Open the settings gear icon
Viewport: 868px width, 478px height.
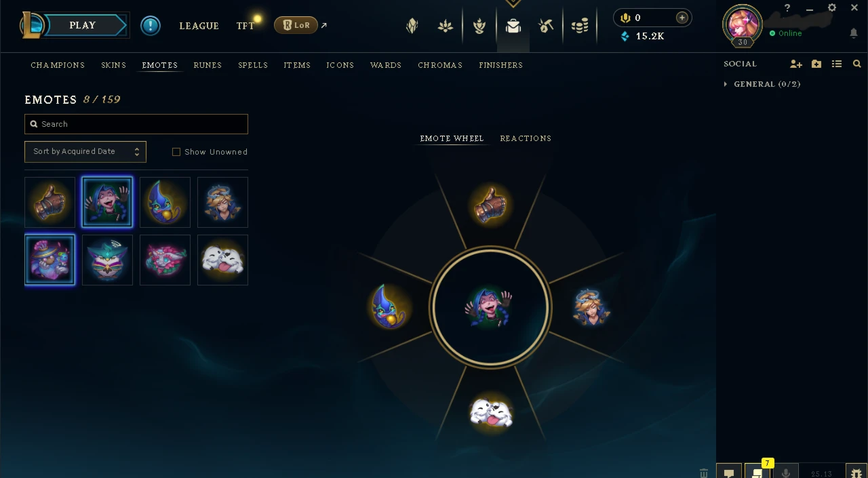[832, 8]
